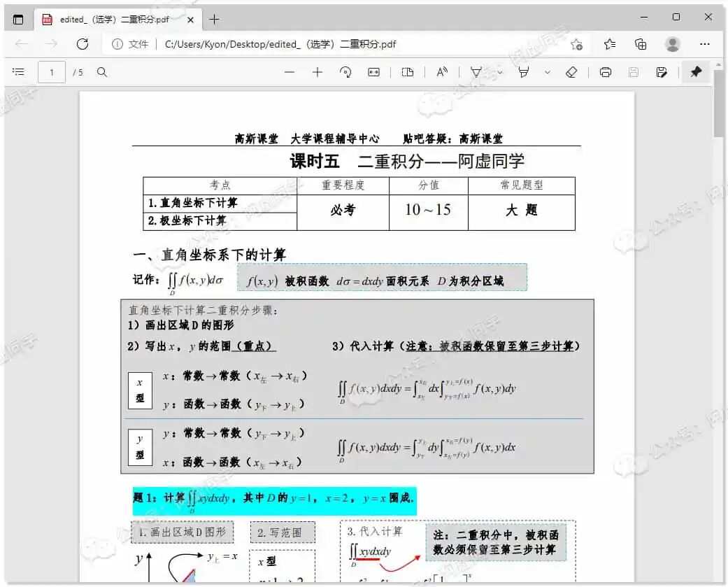Save the PDF document
The image size is (728, 587).
point(634,72)
